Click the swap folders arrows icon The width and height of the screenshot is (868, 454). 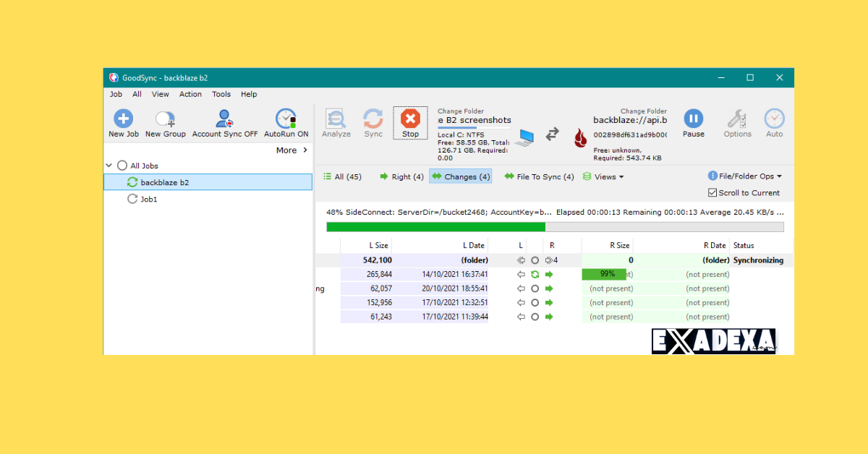(552, 134)
